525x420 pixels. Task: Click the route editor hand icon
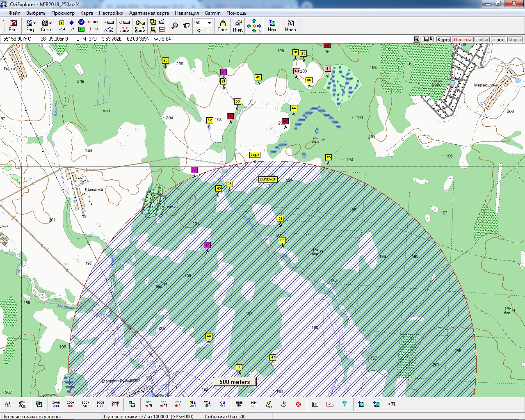click(x=140, y=23)
